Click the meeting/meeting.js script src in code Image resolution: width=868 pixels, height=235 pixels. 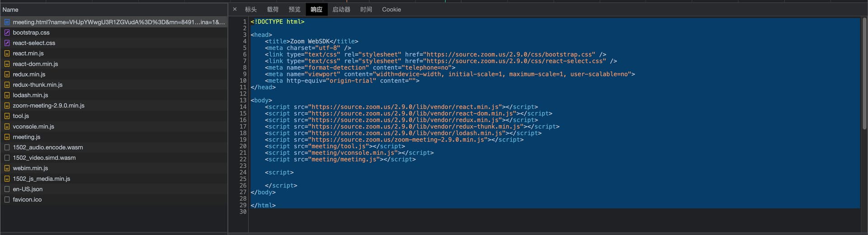click(344, 159)
